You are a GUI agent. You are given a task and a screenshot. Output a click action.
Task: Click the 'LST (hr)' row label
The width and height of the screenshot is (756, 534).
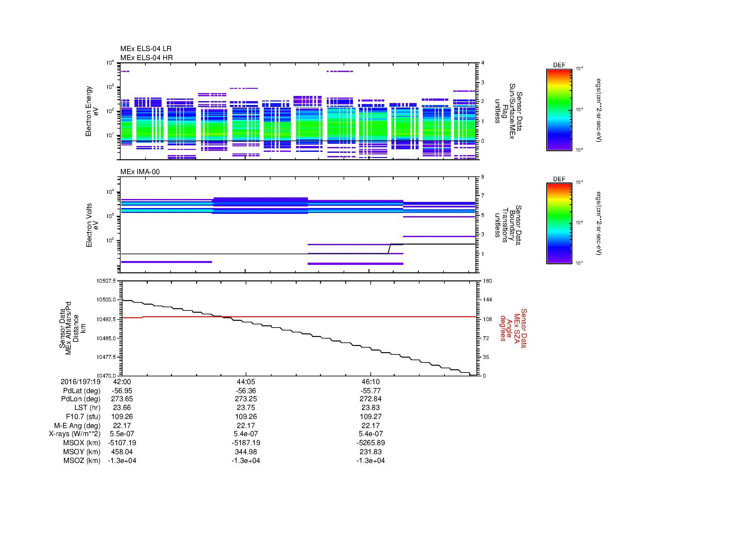pyautogui.click(x=87, y=408)
